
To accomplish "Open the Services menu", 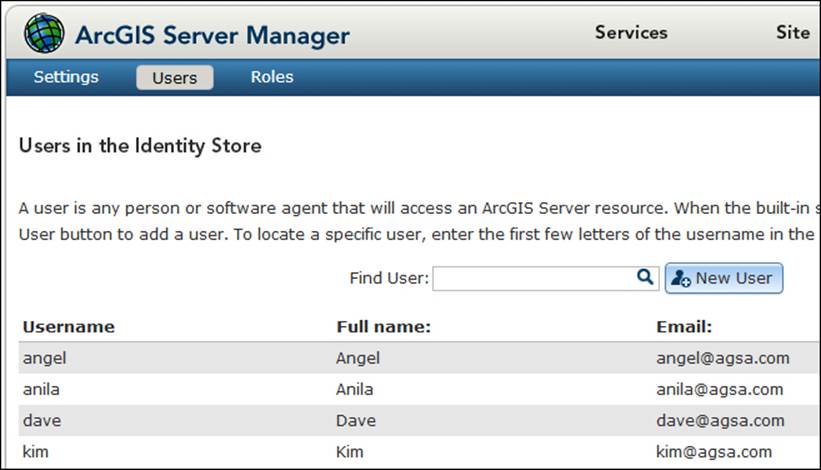I will tap(630, 33).
